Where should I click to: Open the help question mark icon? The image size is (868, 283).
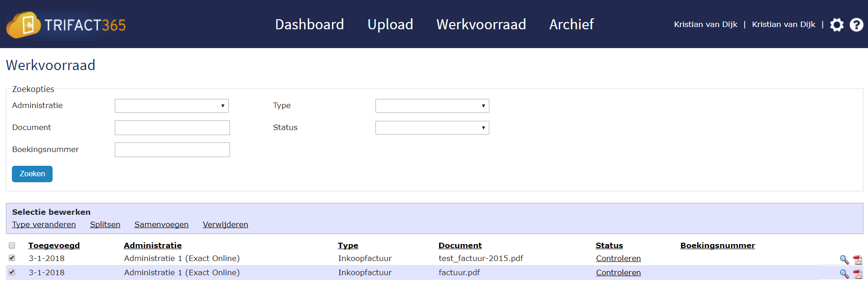857,25
